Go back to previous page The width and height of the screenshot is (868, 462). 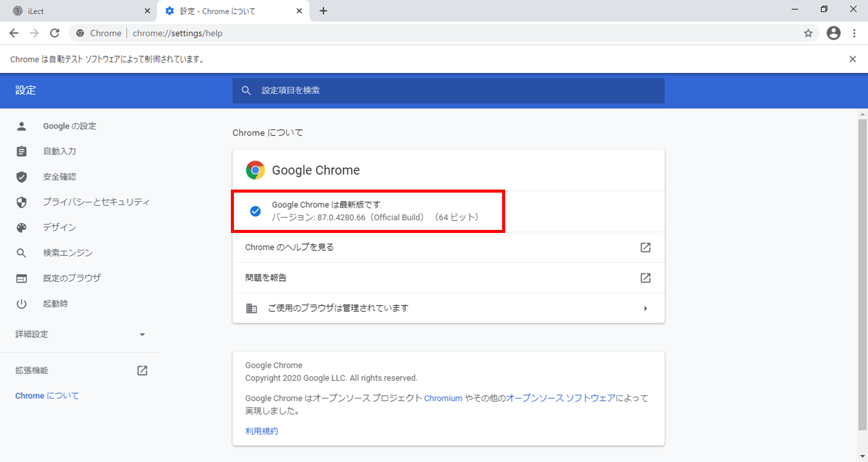point(14,33)
